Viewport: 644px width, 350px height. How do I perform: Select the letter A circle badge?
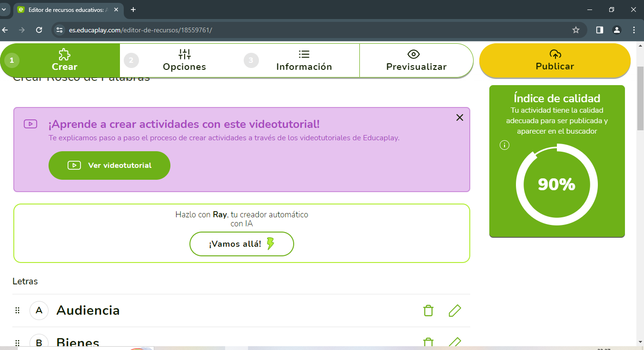pyautogui.click(x=39, y=311)
